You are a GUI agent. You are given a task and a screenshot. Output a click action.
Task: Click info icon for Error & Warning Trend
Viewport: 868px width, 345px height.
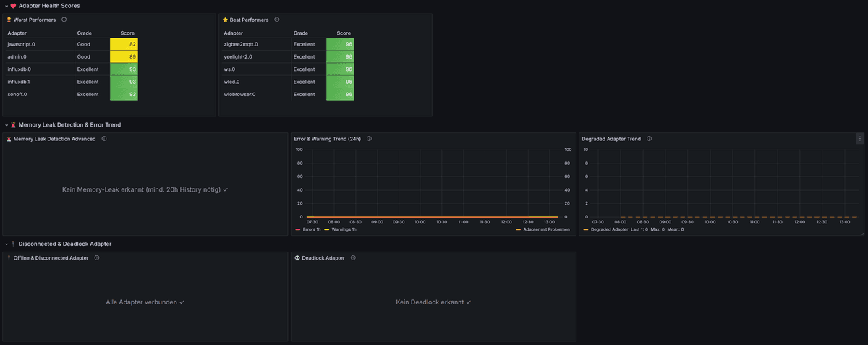click(x=370, y=139)
